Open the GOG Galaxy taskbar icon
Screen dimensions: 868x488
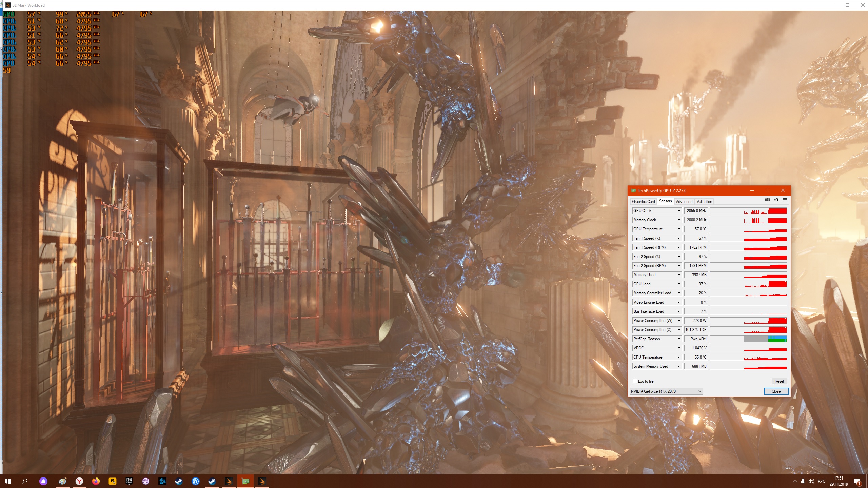(146, 481)
